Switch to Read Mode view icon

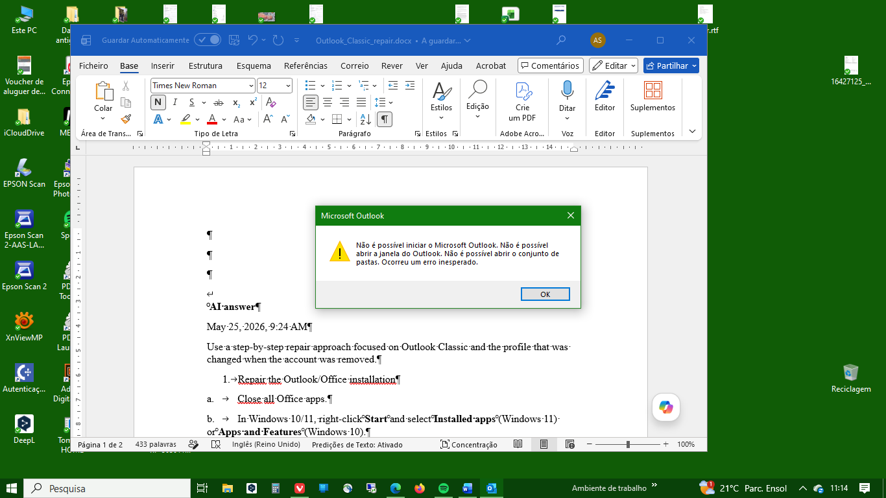coord(518,444)
